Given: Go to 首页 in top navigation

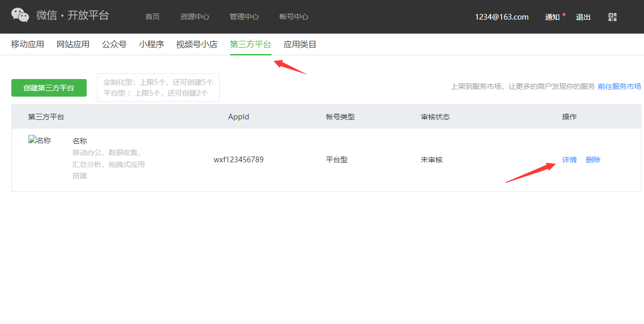Looking at the screenshot, I should point(152,17).
